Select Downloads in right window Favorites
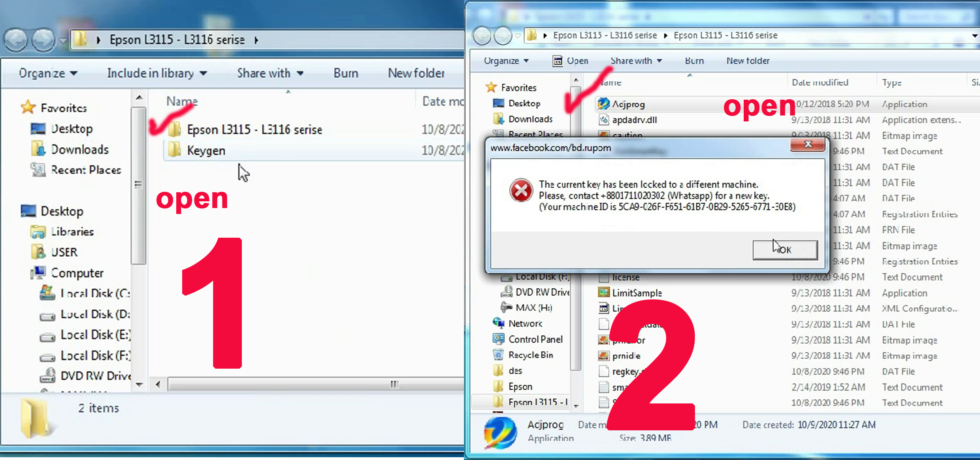This screenshot has width=980, height=460. (523, 119)
